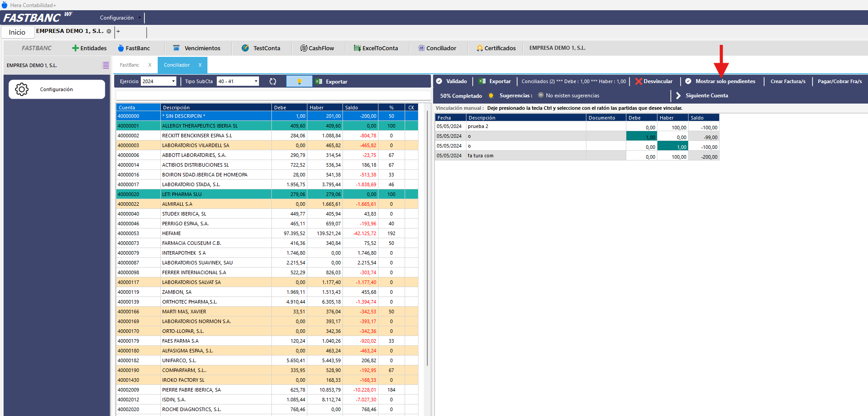The height and width of the screenshot is (416, 868).
Task: Open the Certificados module
Action: click(x=496, y=48)
